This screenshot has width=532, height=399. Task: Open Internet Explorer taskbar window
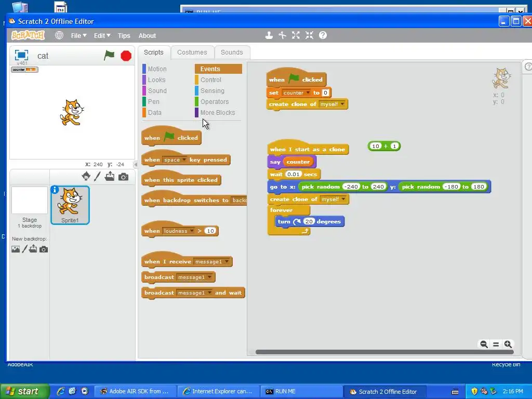click(219, 392)
